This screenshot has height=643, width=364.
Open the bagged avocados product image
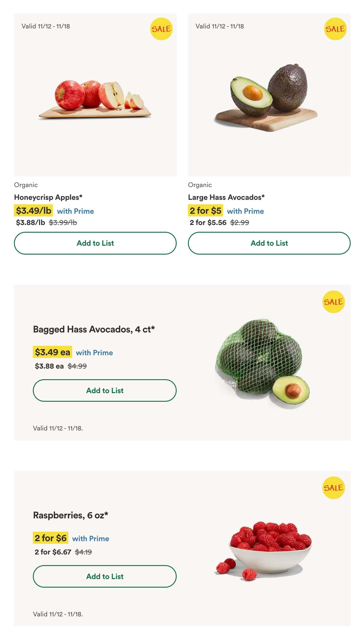point(262,363)
